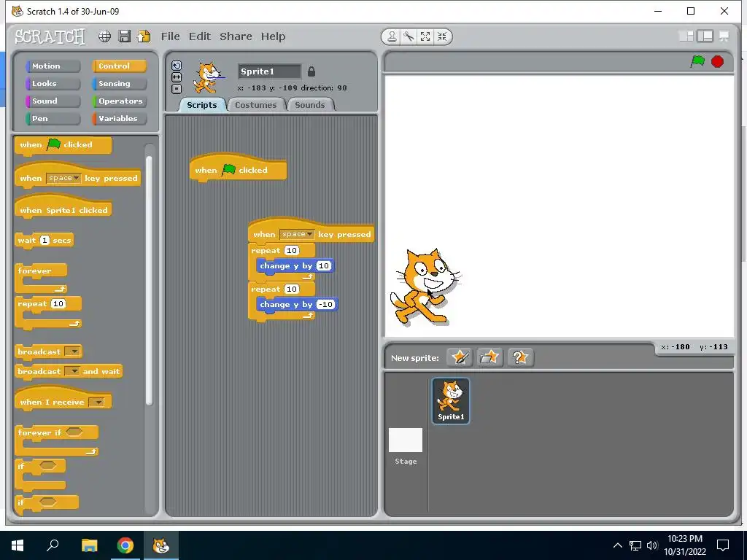This screenshot has height=560, width=747.
Task: Set rotation style to can rotate
Action: [177, 66]
